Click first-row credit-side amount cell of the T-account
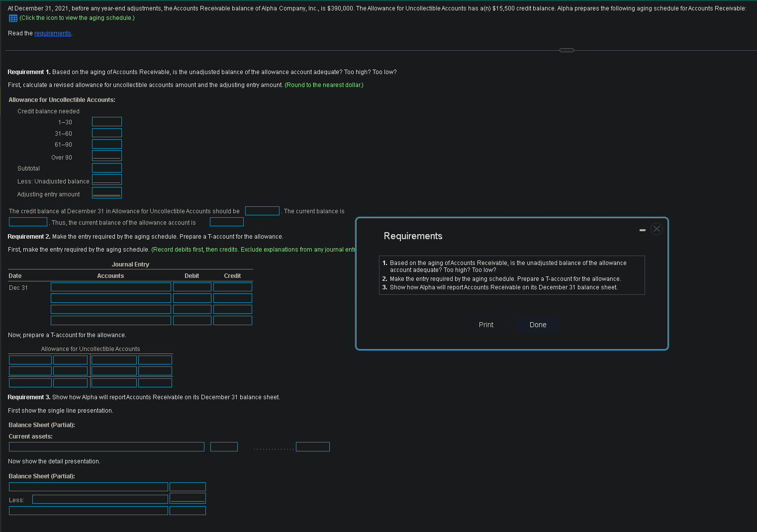This screenshot has height=532, width=757. tap(155, 360)
